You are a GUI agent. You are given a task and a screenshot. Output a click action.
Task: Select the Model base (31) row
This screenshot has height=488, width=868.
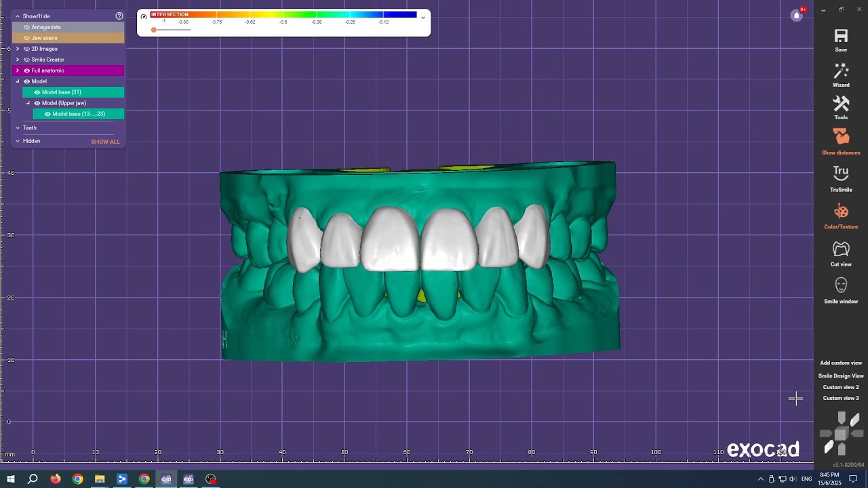pos(73,92)
